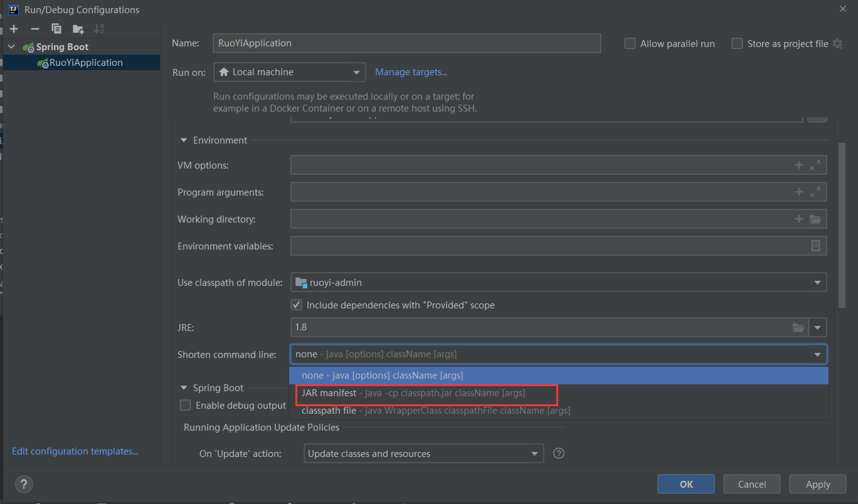Open Use classpath of module dropdown
Screen dimensions: 858x504
(558, 283)
